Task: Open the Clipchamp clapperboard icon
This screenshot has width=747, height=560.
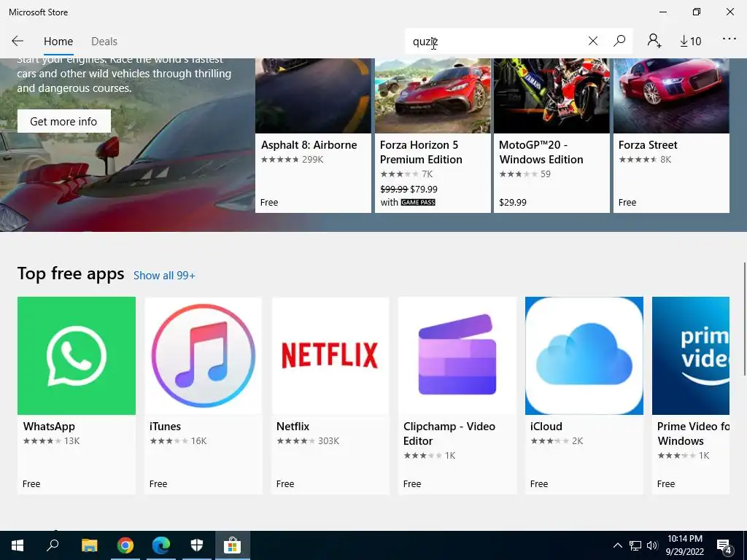Action: coord(457,356)
